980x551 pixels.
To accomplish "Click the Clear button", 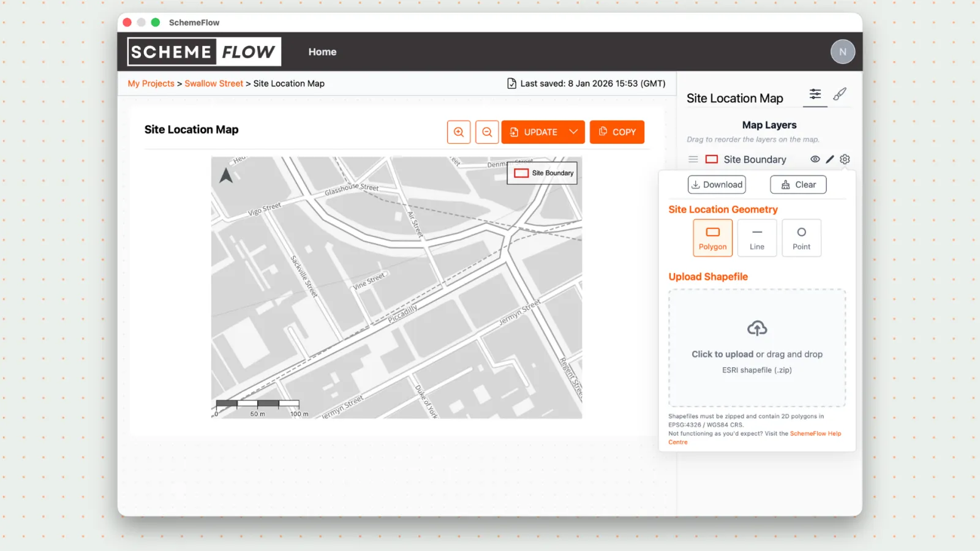I will 798,185.
